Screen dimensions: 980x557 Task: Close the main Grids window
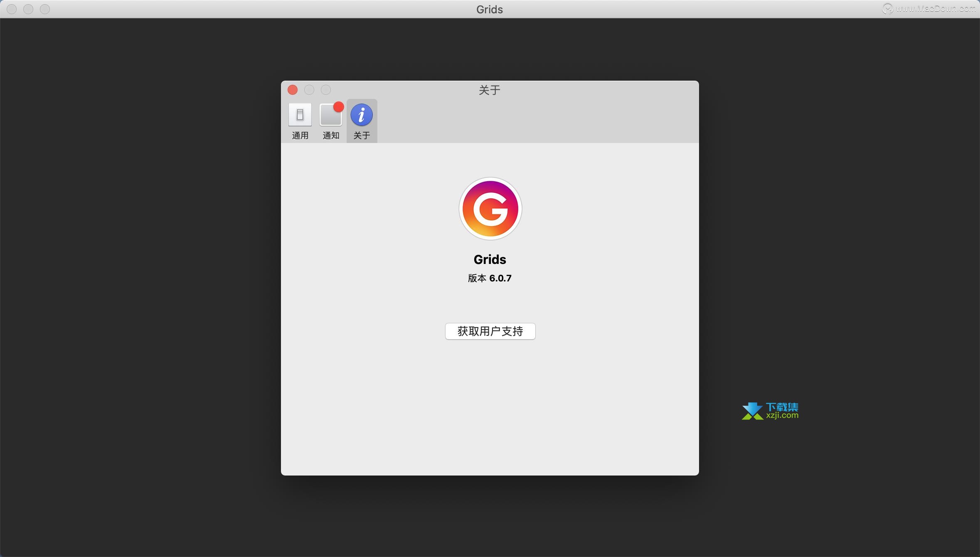pos(12,9)
